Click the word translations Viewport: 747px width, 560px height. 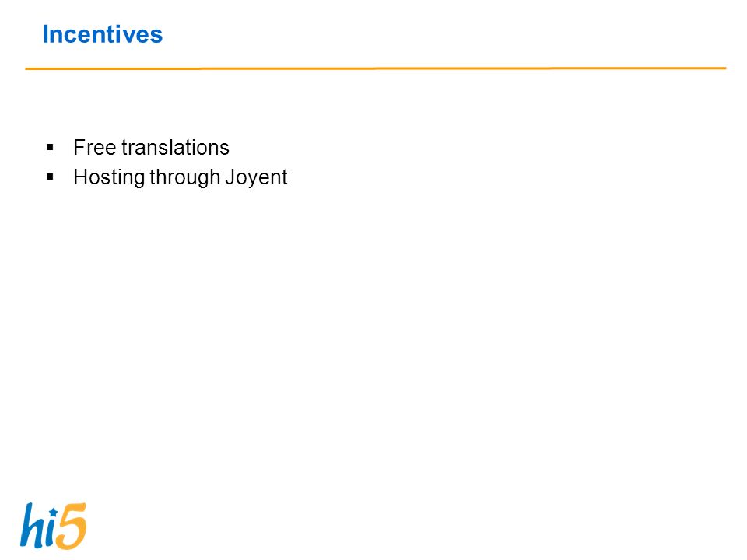[x=175, y=148]
